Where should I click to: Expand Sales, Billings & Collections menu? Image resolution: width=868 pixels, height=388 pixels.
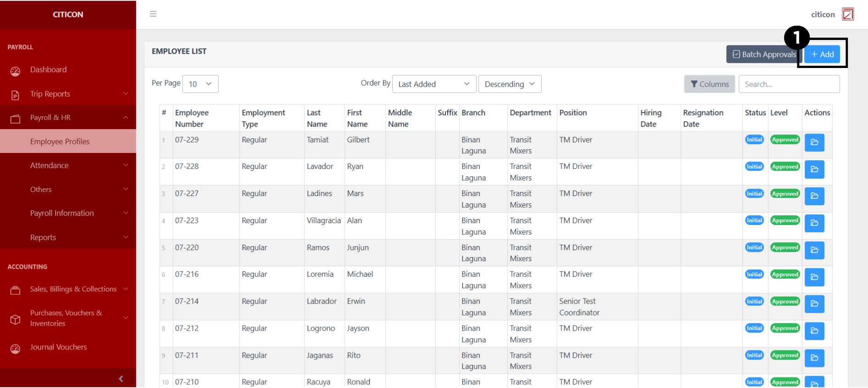tap(68, 289)
